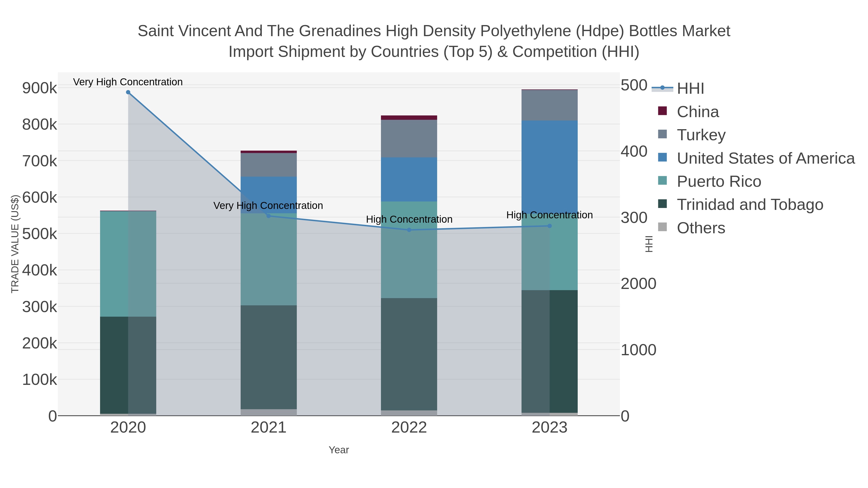This screenshot has height=488, width=868.
Task: Select the 2020 HHI data point
Action: point(128,92)
